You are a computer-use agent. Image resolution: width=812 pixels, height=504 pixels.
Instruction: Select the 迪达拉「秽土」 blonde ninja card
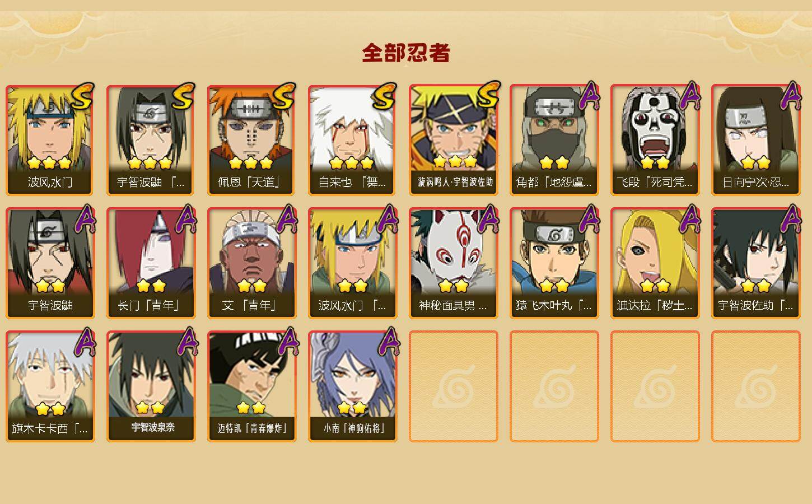pyautogui.click(x=655, y=263)
